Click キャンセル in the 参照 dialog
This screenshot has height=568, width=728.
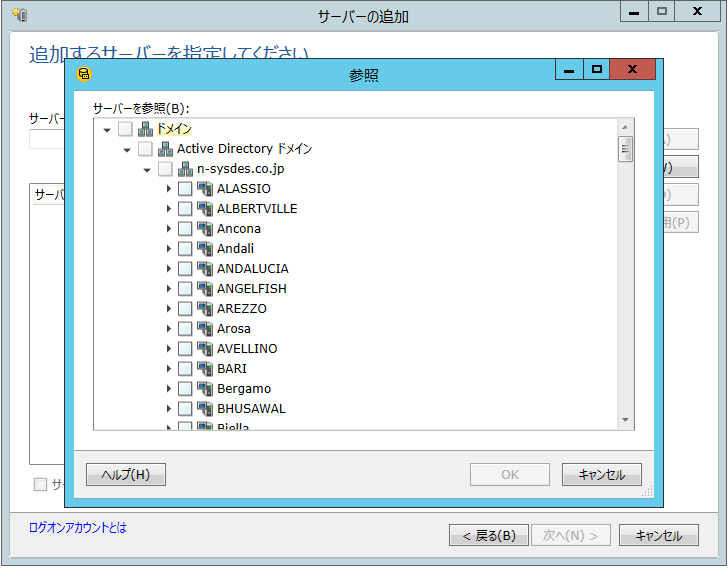point(601,475)
